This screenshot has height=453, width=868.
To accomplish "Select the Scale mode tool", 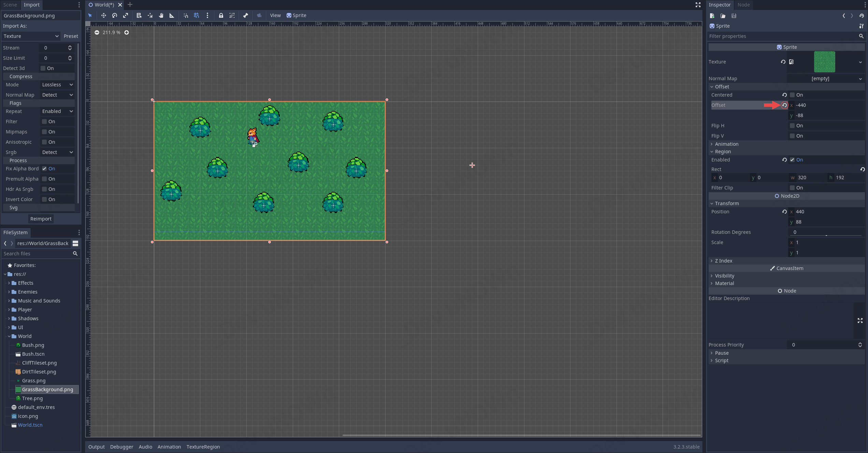I will click(126, 15).
